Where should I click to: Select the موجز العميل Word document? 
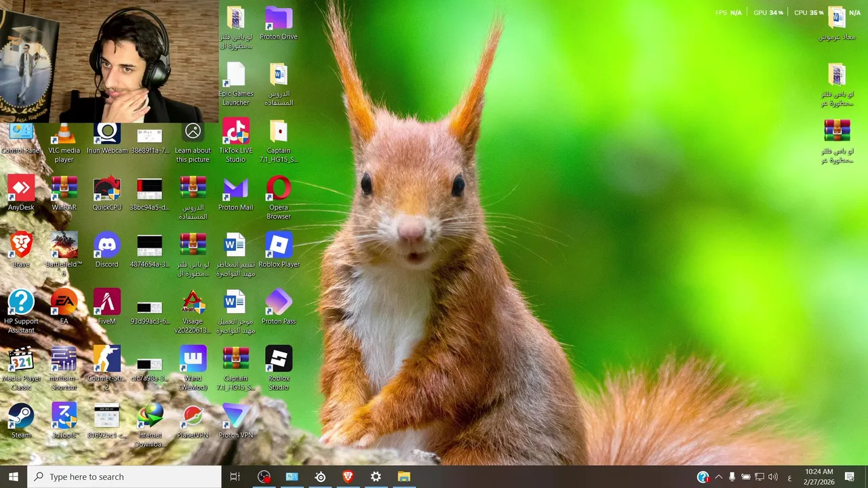point(235,312)
